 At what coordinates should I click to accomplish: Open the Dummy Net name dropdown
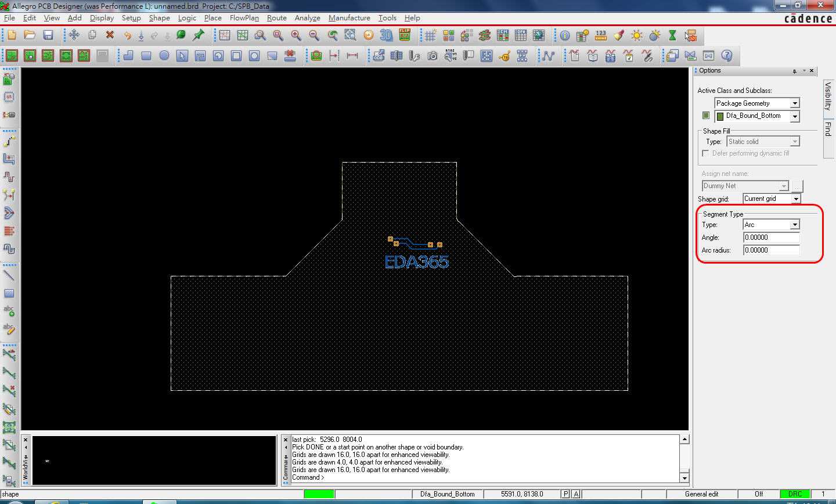(784, 186)
